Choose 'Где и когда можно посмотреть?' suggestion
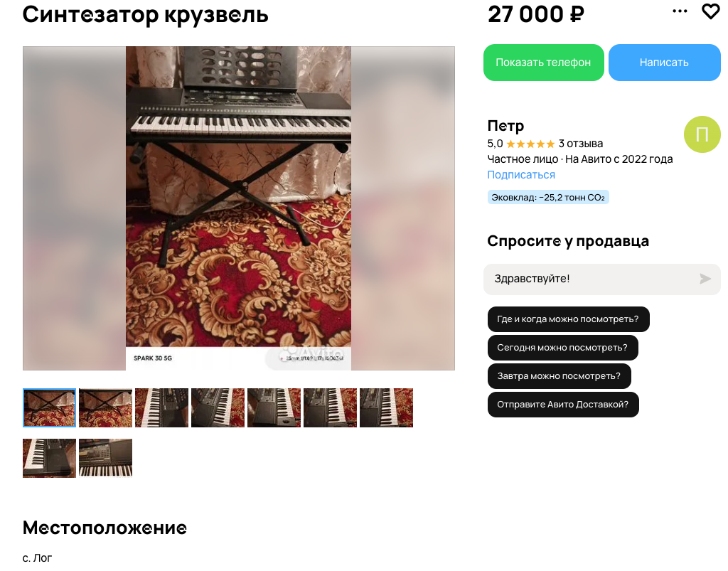The height and width of the screenshot is (571, 728). (x=568, y=319)
